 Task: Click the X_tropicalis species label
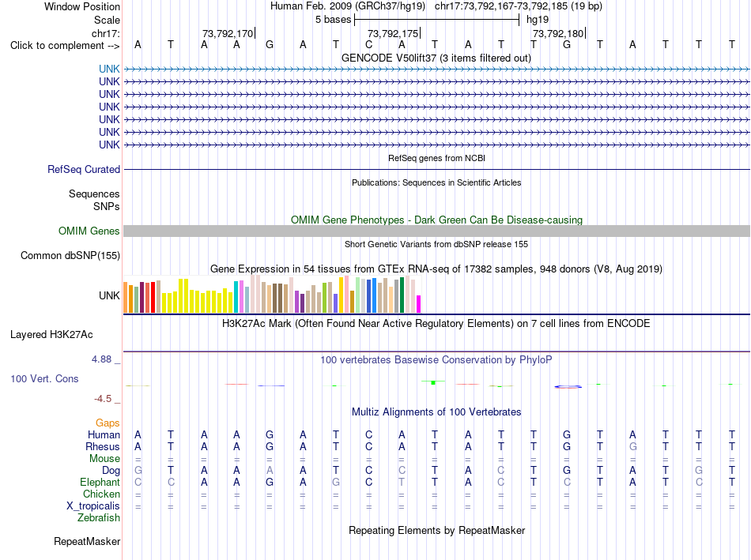coord(93,506)
